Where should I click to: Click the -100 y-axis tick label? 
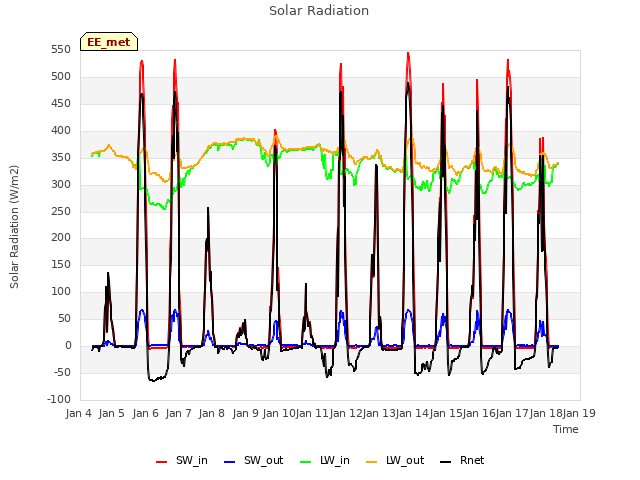point(59,399)
